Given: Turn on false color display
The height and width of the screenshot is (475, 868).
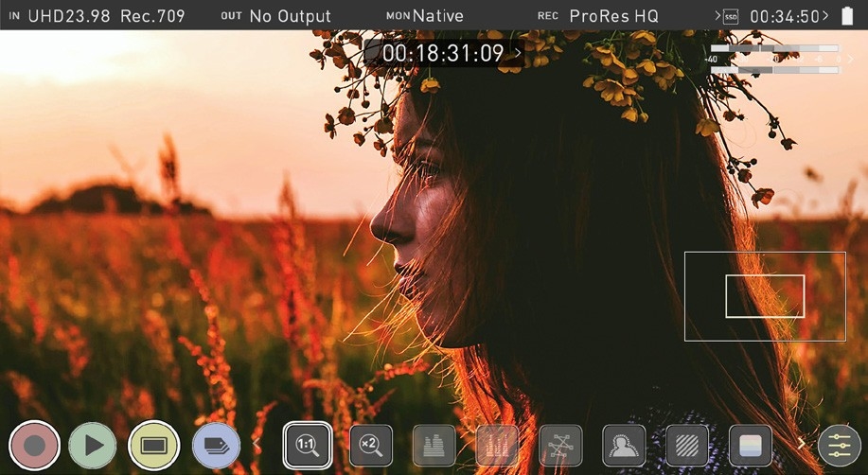Looking at the screenshot, I should click(x=751, y=445).
